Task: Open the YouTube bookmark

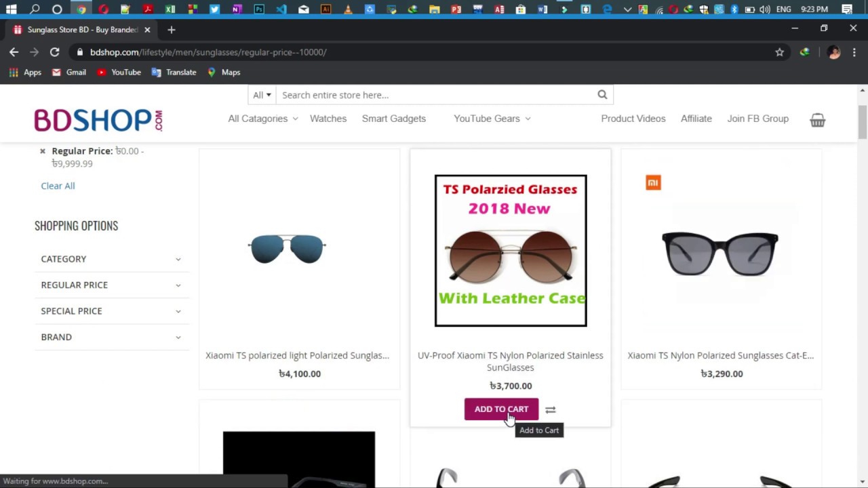Action: click(119, 73)
